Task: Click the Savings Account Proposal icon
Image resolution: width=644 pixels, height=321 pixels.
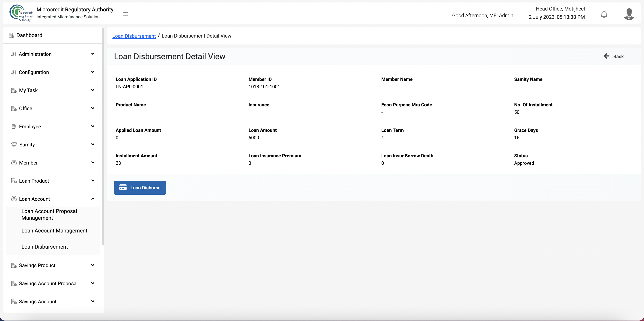Action: coord(14,283)
